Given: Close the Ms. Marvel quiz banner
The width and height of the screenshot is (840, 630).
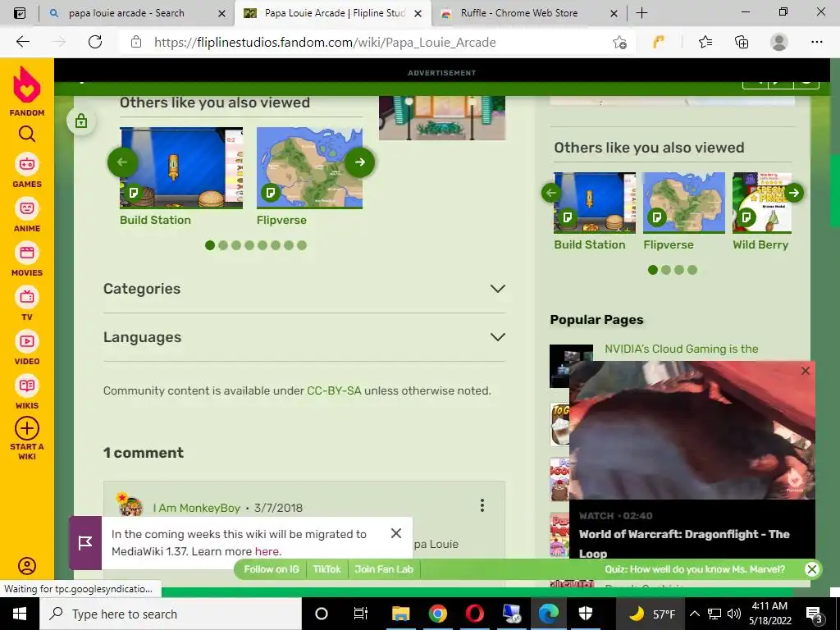Looking at the screenshot, I should coord(812,569).
